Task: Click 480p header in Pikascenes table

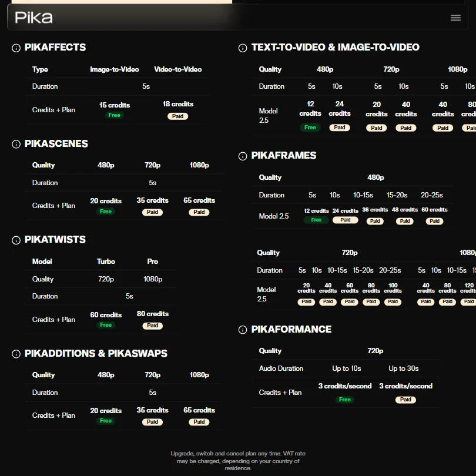Action: click(x=106, y=165)
